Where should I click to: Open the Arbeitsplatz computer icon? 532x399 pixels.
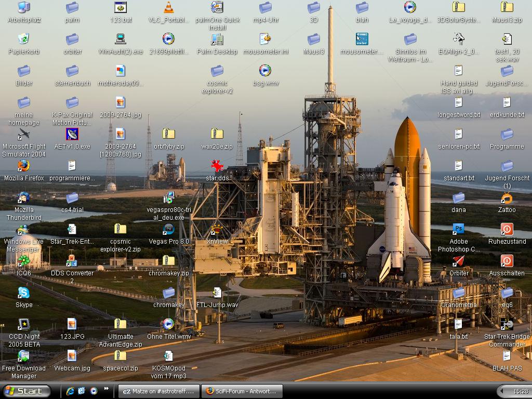pos(23,8)
